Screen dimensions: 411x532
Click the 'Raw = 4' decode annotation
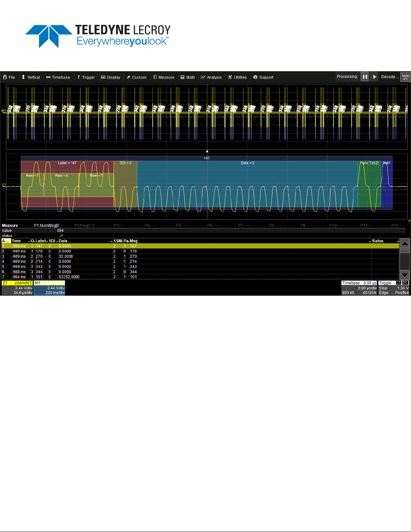pyautogui.click(x=61, y=176)
